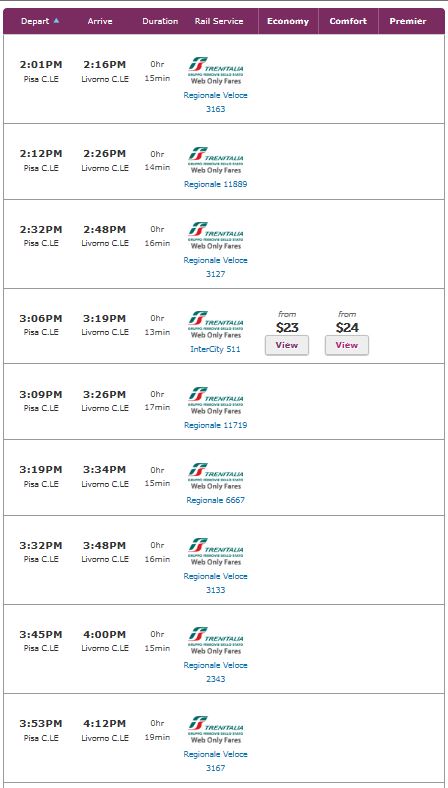Click the Trenitalia logo for train 3163
448x788 pixels.
216,70
